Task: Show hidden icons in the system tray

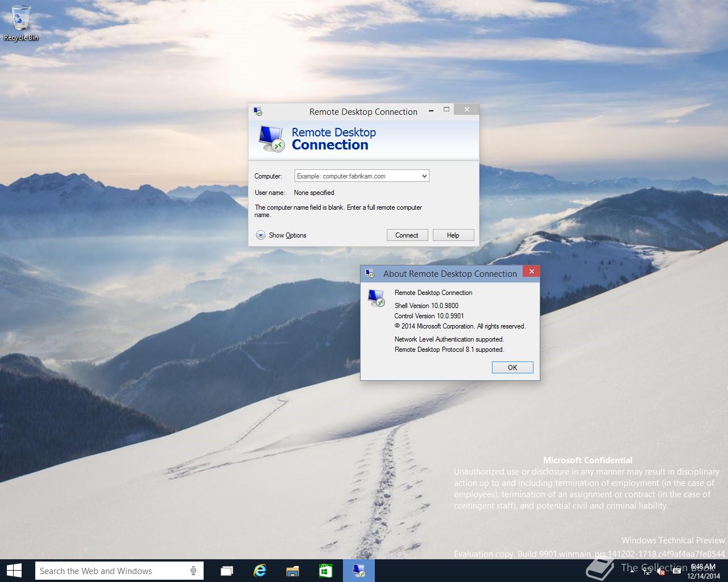Action: 632,571
